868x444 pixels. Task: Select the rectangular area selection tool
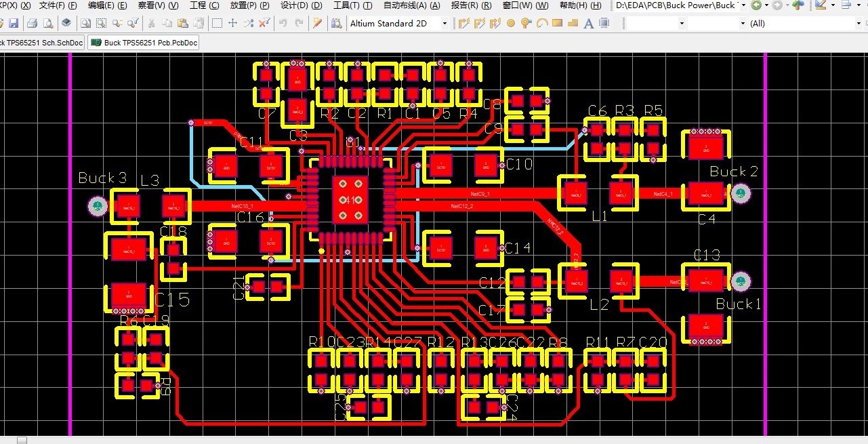click(x=217, y=23)
